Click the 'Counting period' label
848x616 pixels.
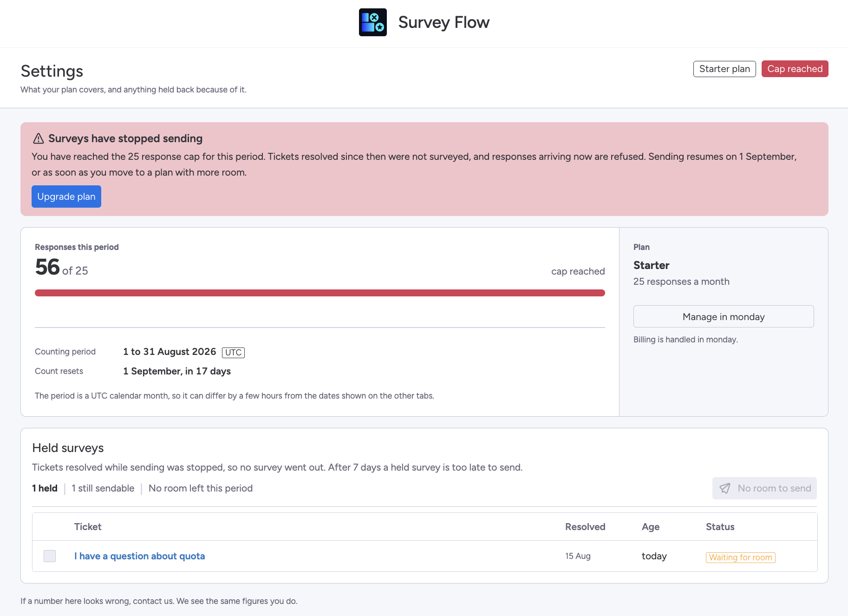(65, 352)
